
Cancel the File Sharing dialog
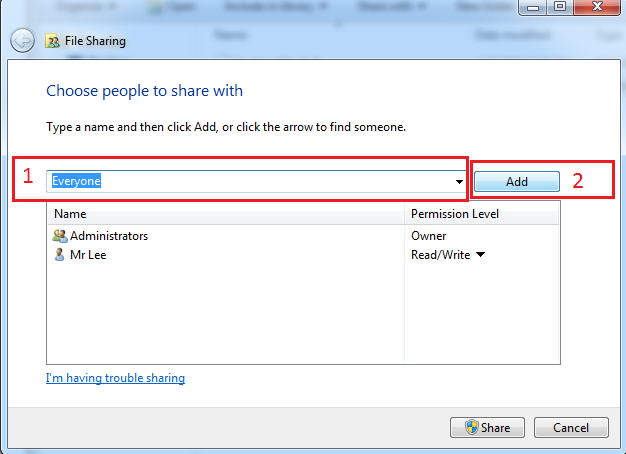tap(570, 427)
